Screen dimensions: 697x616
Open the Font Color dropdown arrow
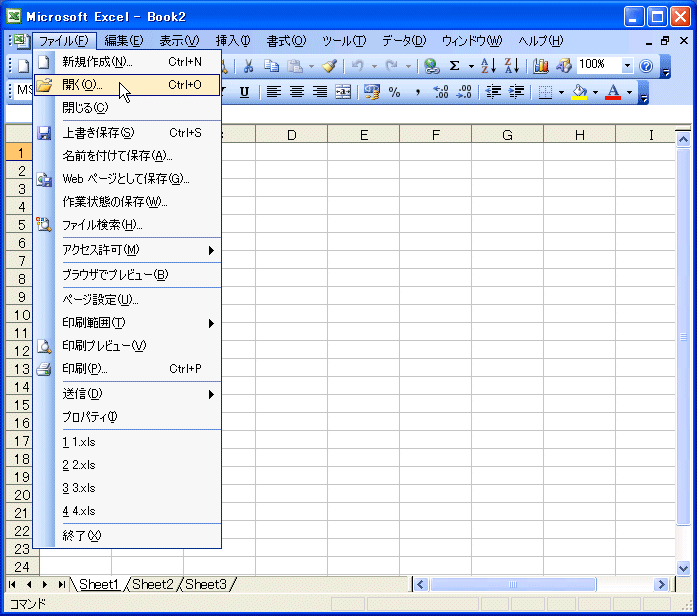(x=629, y=92)
